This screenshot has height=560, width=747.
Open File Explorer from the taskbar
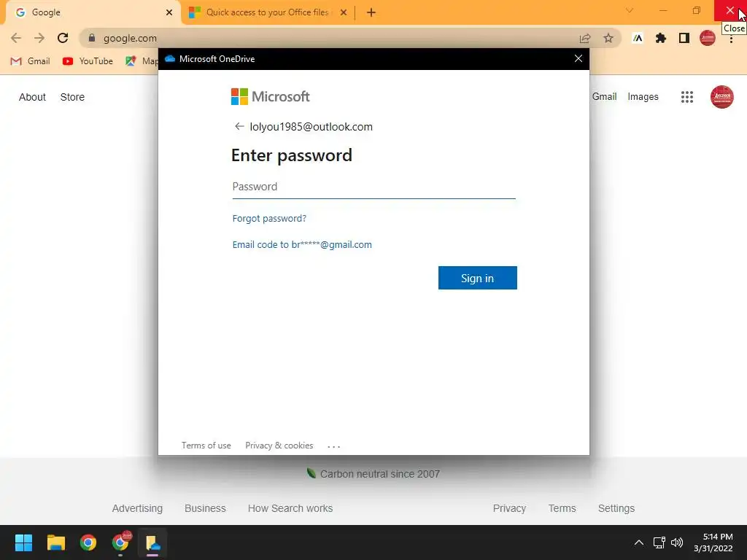[55, 542]
